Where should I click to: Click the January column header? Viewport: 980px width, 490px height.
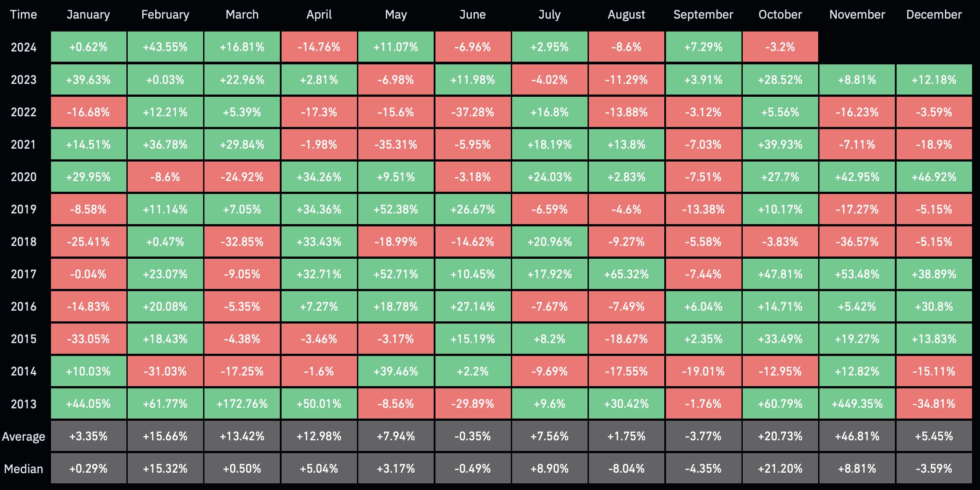pos(88,15)
